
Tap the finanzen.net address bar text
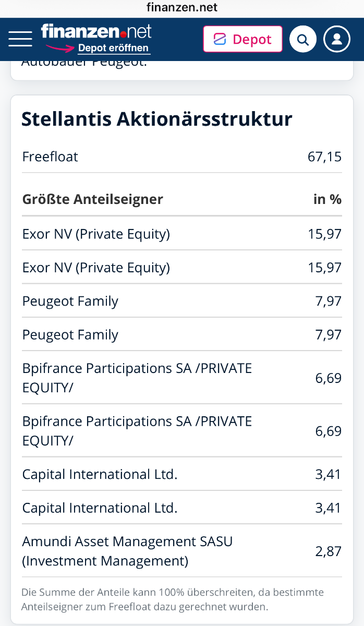pos(182,7)
